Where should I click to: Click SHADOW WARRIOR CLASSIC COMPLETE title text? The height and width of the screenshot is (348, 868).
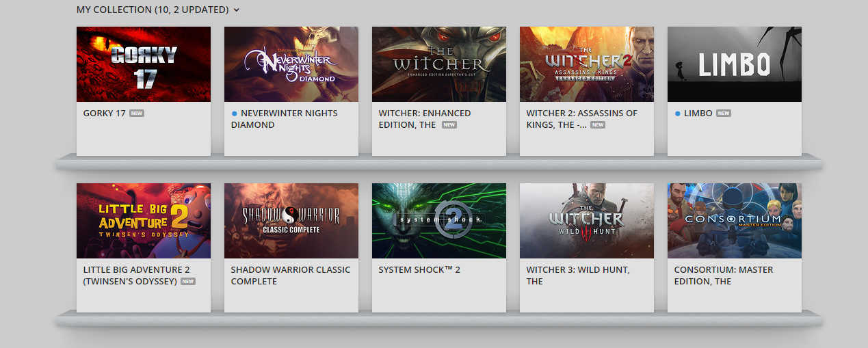pyautogui.click(x=291, y=276)
